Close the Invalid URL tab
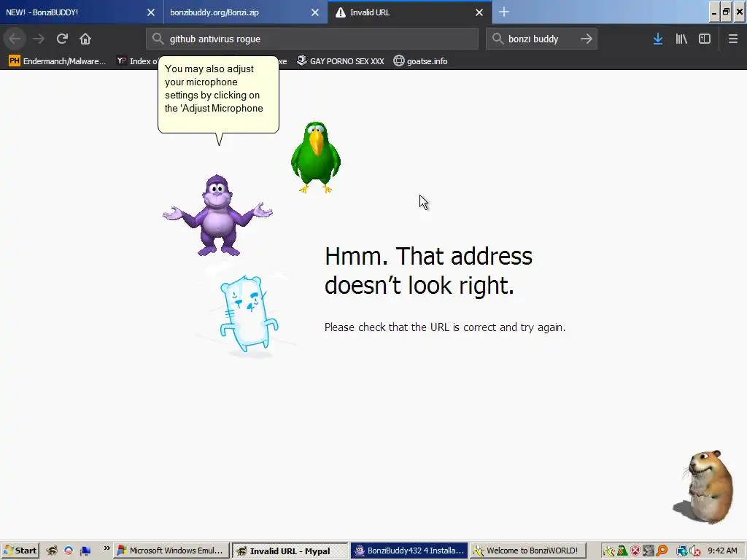747x560 pixels. pos(479,12)
